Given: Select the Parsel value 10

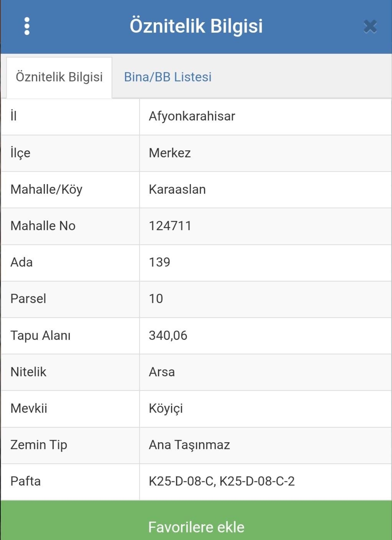Looking at the screenshot, I should point(156,299).
